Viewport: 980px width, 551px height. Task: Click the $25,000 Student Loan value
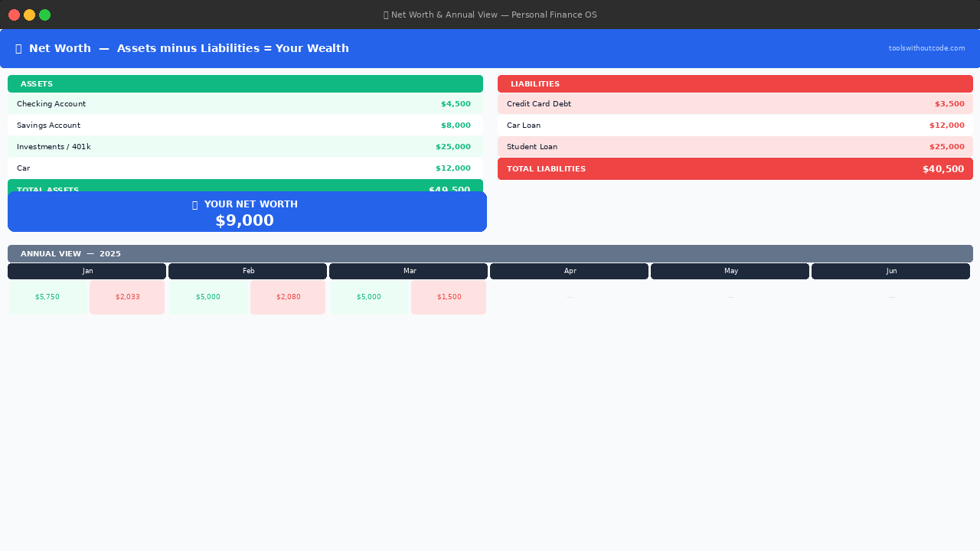(947, 147)
